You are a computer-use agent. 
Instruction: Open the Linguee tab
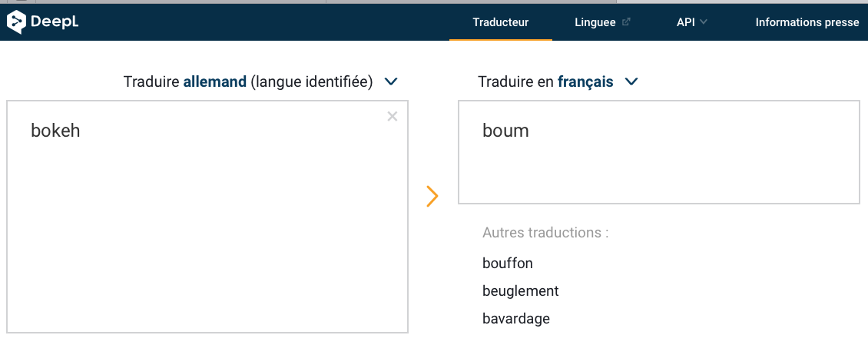pyautogui.click(x=595, y=22)
